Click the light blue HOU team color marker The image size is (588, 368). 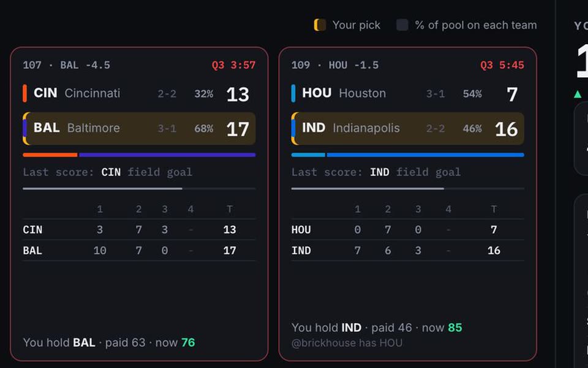[x=293, y=93]
